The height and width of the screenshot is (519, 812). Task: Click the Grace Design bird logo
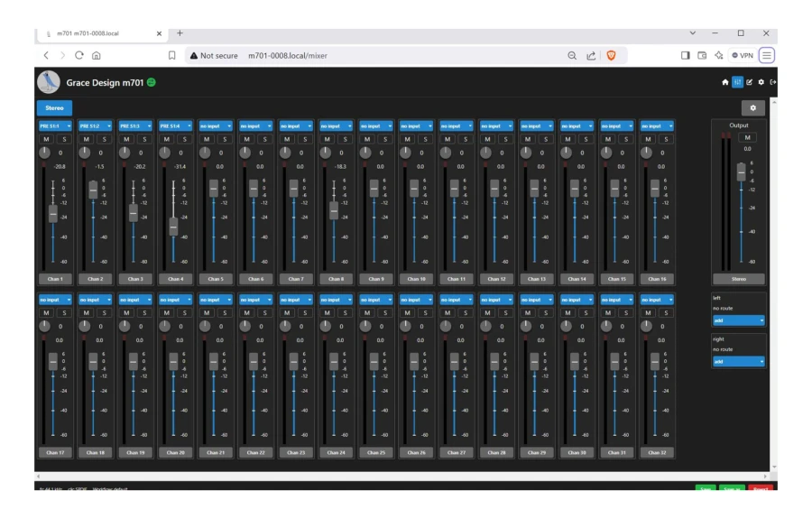coord(49,82)
